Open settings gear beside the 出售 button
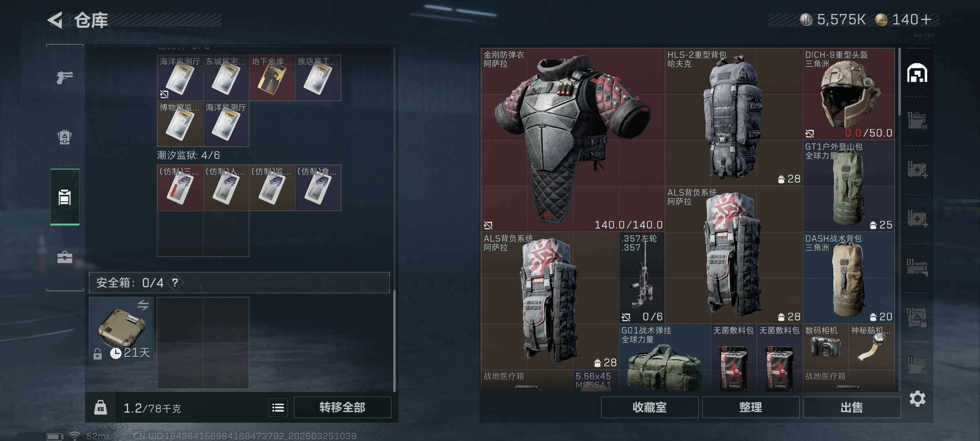The width and height of the screenshot is (980, 441). (x=918, y=399)
